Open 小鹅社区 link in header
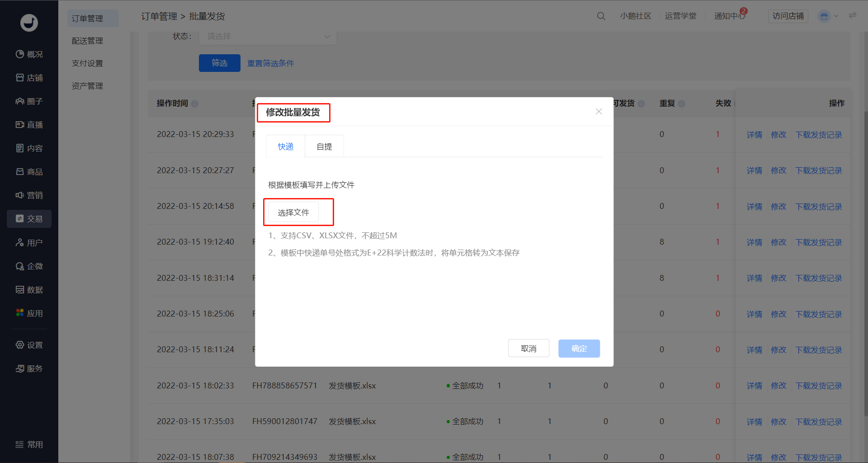868x463 pixels. coord(636,16)
